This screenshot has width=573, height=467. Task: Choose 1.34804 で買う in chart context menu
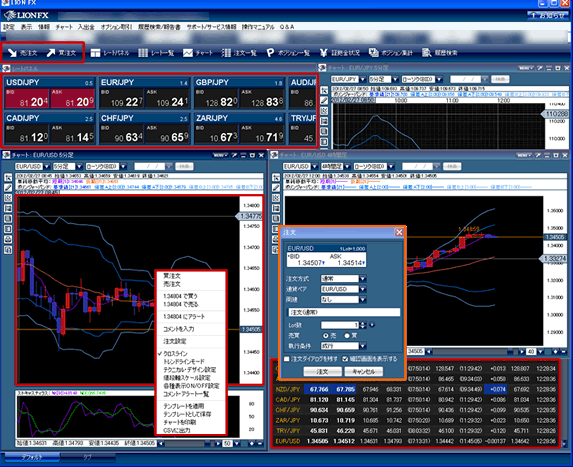[x=180, y=296]
